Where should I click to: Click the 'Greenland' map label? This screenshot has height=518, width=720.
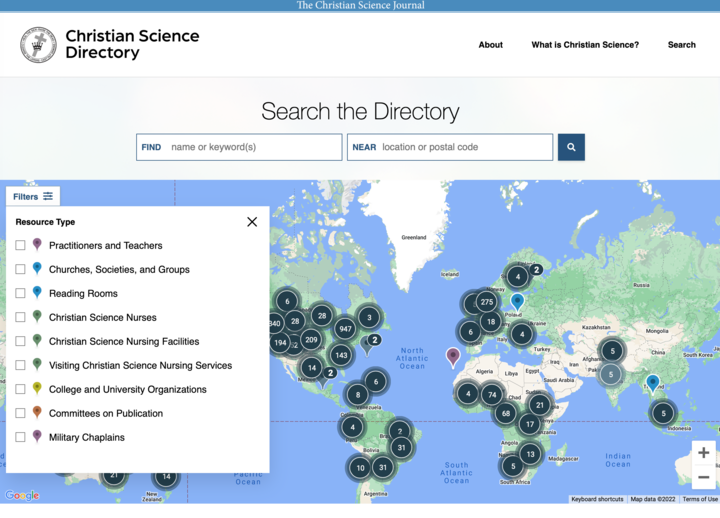click(x=414, y=237)
